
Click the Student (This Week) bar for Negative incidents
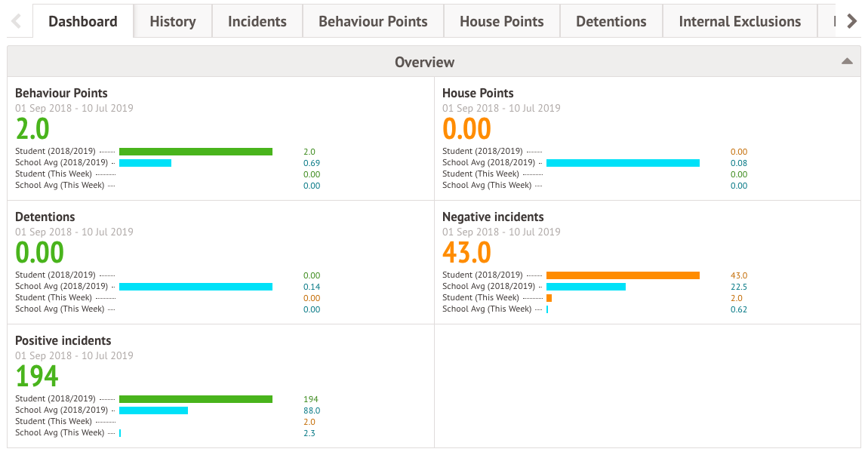click(x=550, y=297)
